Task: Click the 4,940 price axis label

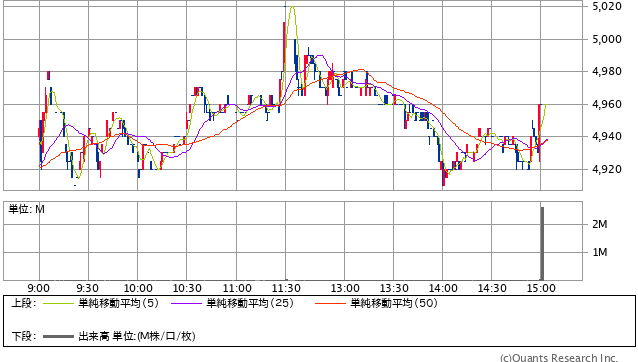Action: (x=607, y=137)
